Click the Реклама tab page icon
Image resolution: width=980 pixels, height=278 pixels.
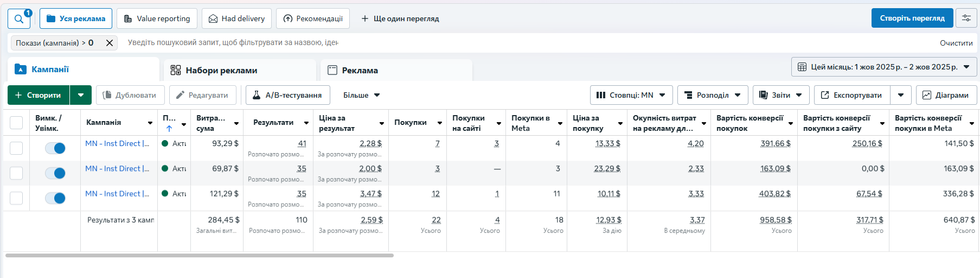pos(331,70)
